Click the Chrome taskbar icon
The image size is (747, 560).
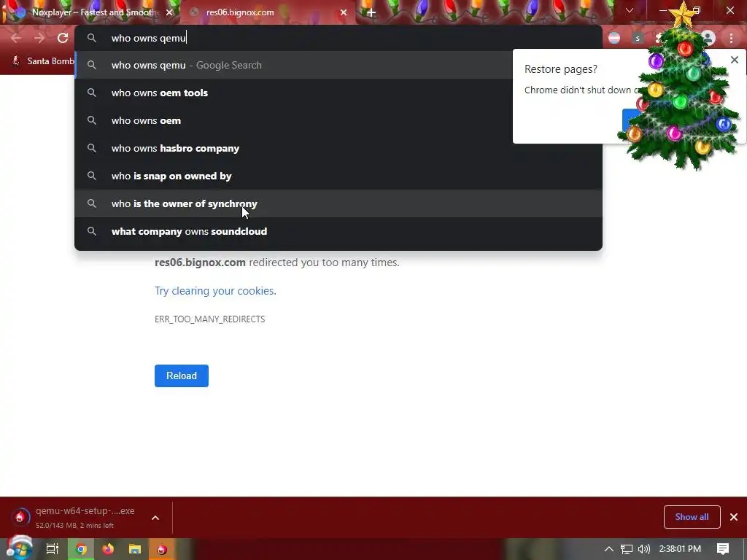pos(82,549)
